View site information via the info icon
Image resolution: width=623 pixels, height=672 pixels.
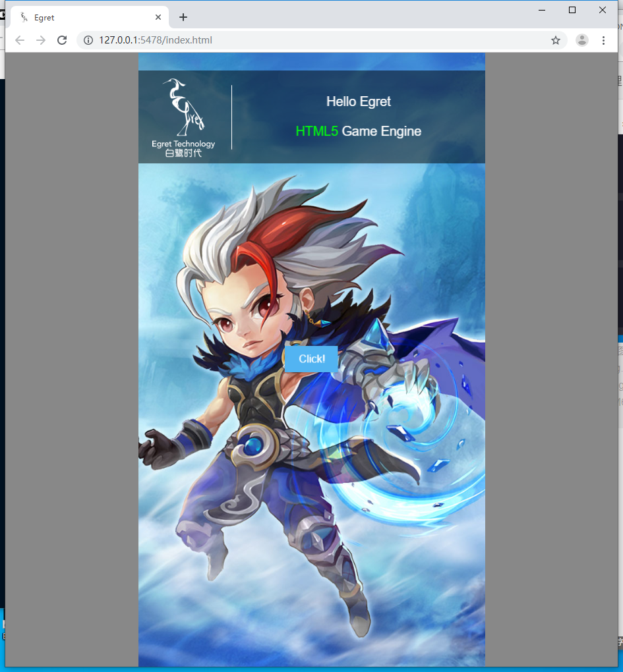point(88,40)
